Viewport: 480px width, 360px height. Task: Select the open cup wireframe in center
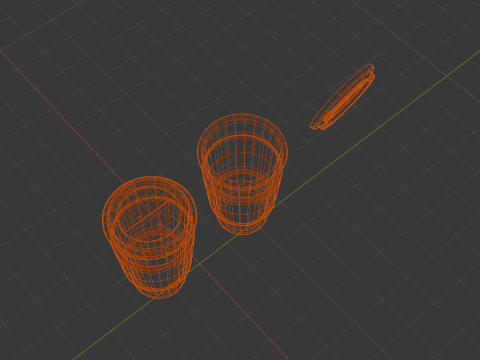[242, 174]
